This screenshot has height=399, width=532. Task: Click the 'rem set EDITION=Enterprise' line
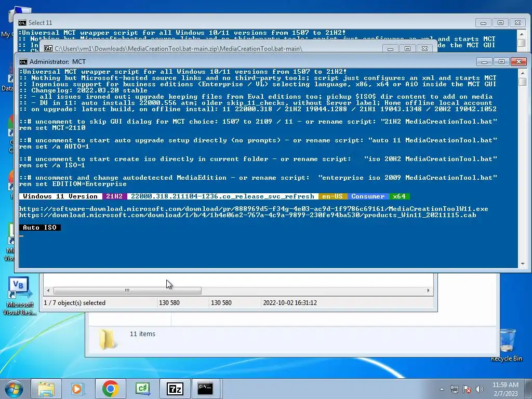pyautogui.click(x=73, y=184)
